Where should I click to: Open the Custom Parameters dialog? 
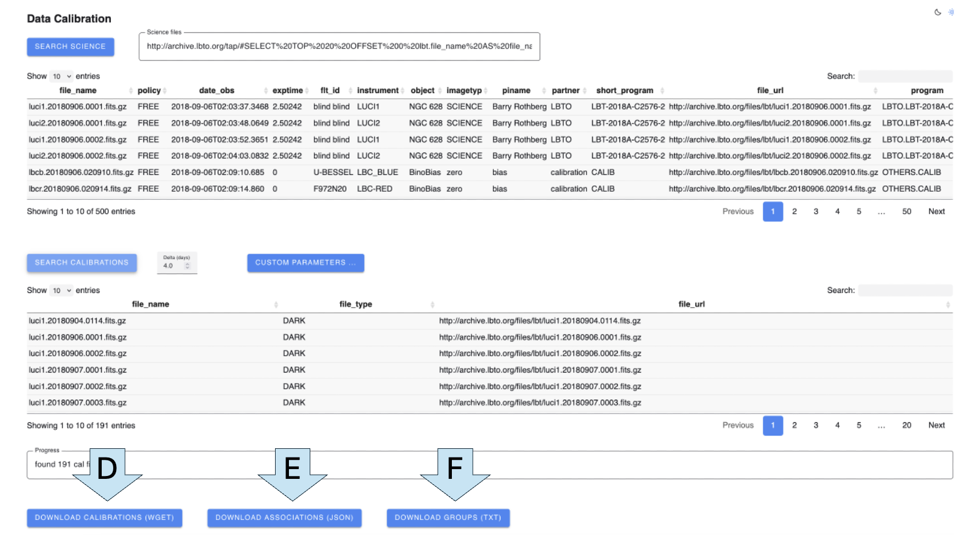click(x=306, y=263)
